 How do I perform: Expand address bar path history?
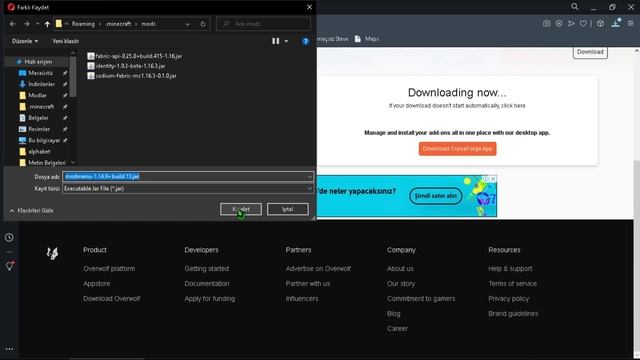point(187,24)
